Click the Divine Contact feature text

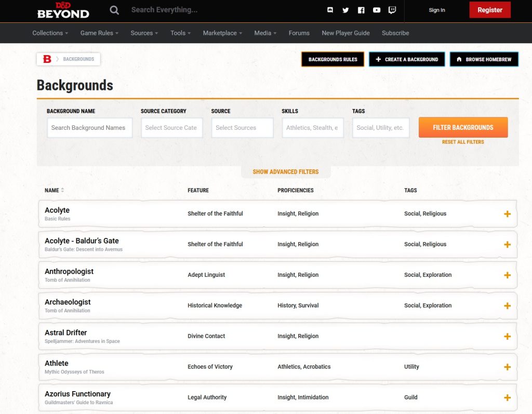pyautogui.click(x=206, y=336)
